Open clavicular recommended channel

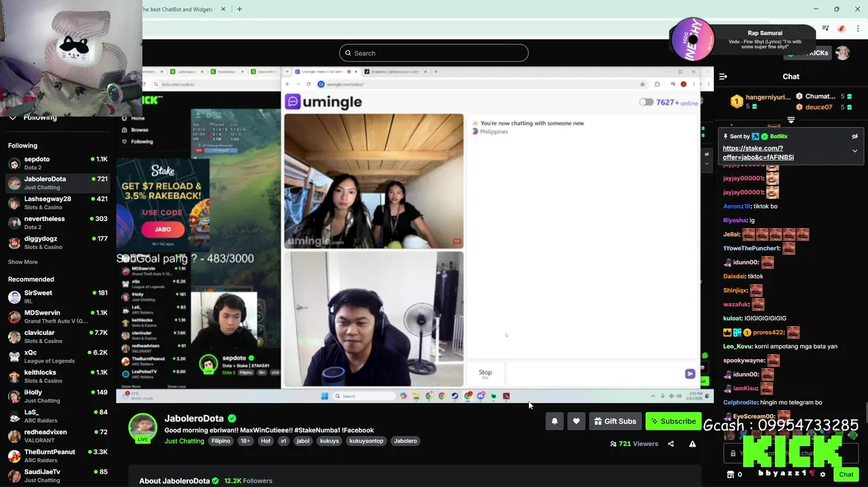(x=58, y=336)
